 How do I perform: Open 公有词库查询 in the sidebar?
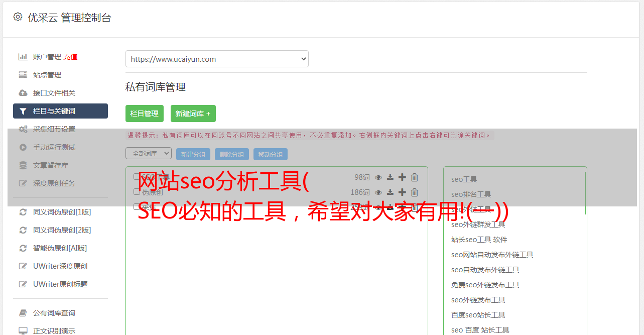[54, 313]
